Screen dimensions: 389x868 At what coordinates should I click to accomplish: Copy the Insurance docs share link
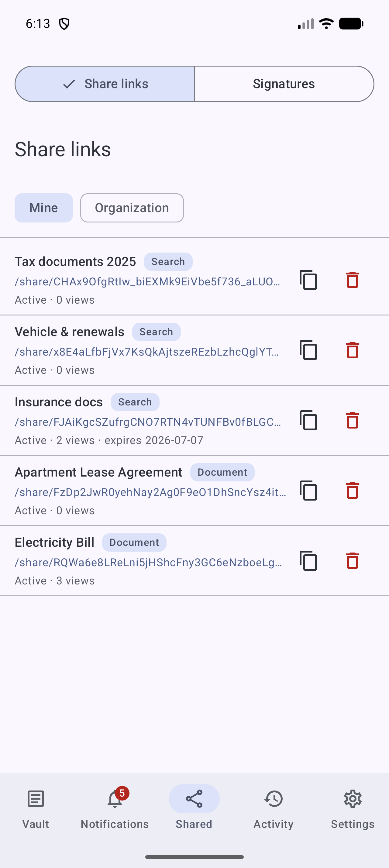coord(308,420)
